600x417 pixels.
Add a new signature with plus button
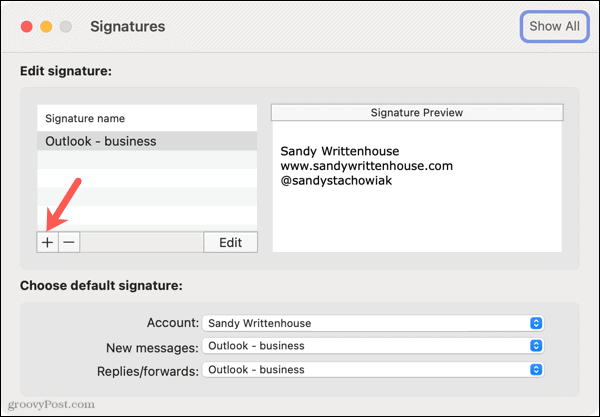pyautogui.click(x=48, y=242)
